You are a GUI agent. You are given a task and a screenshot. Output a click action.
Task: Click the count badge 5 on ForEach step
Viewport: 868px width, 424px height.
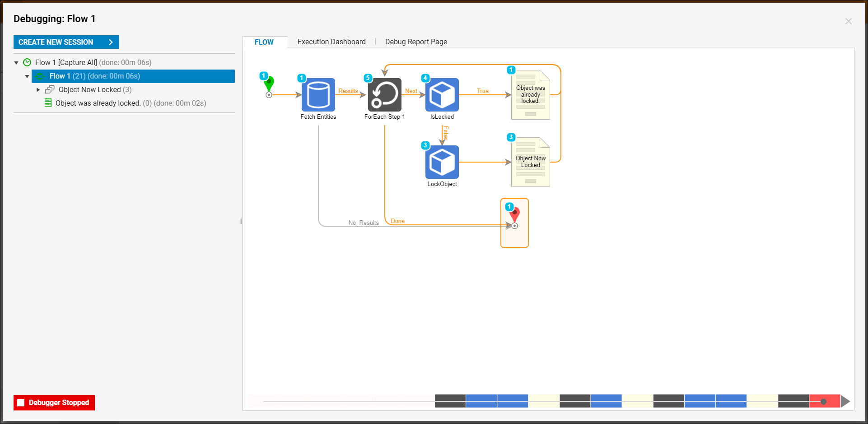click(368, 78)
